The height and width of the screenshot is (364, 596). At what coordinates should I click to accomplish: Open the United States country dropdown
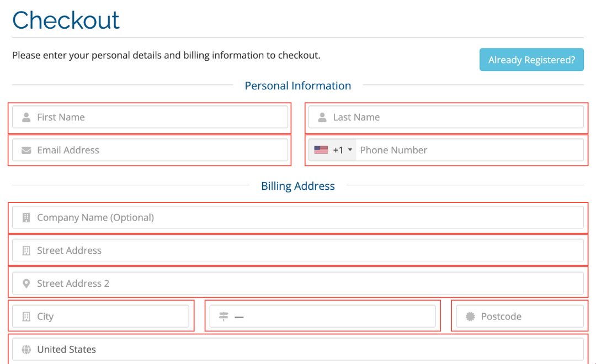(x=298, y=349)
